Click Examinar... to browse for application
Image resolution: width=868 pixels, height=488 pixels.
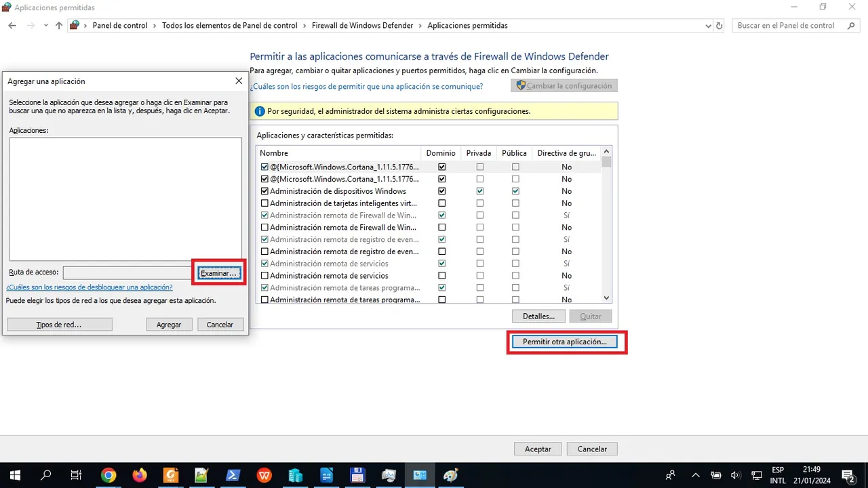point(218,272)
